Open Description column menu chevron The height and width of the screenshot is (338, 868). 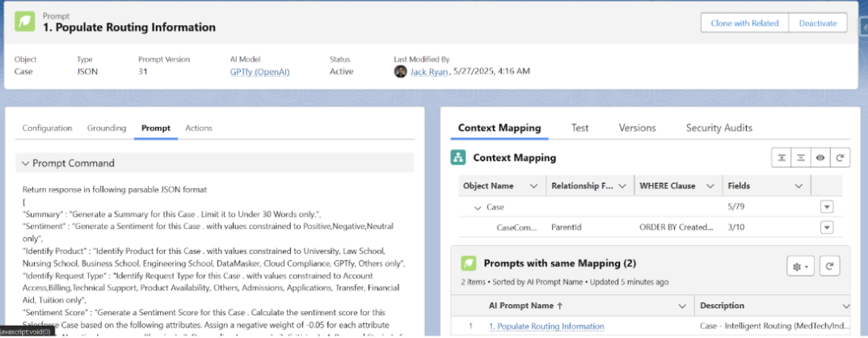point(845,306)
